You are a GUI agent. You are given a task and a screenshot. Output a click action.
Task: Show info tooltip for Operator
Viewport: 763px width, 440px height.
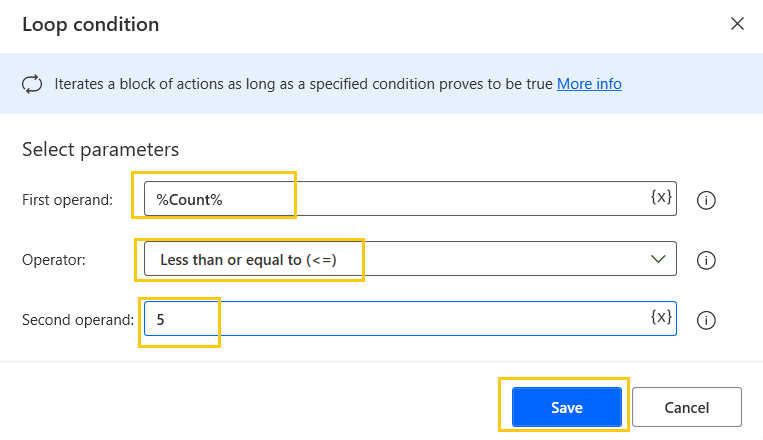(x=706, y=260)
